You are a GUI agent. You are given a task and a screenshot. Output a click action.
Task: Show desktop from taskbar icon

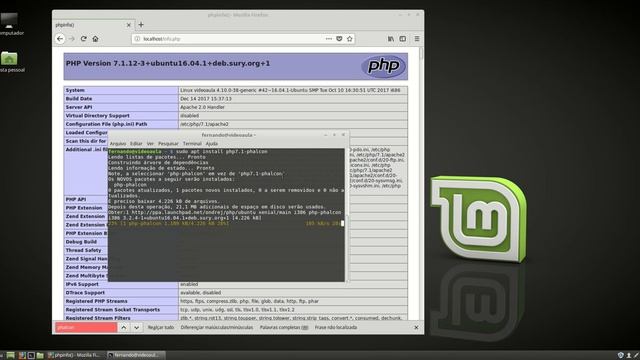pyautogui.click(x=11, y=356)
